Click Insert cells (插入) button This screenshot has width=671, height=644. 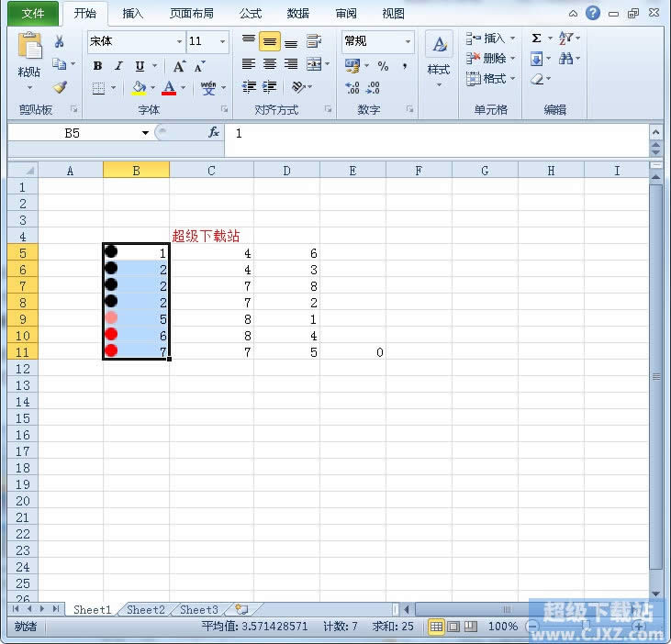[x=490, y=39]
